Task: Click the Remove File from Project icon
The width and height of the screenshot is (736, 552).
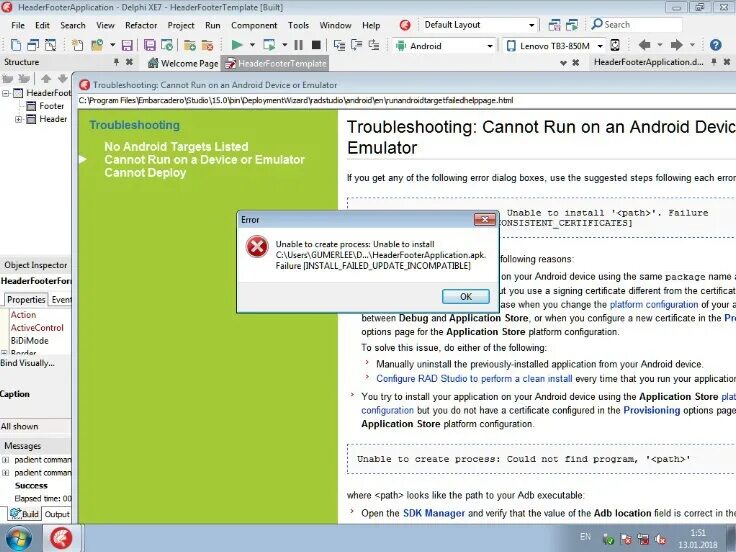Action: coord(207,45)
